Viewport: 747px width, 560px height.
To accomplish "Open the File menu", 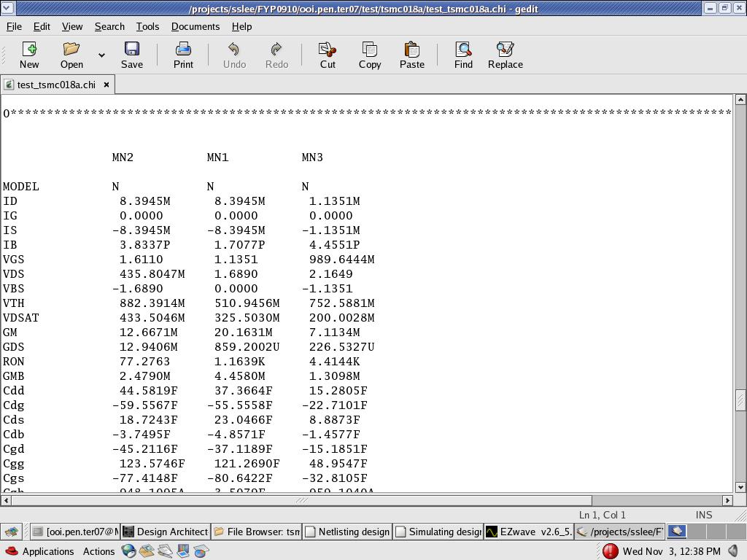I will click(x=14, y=27).
